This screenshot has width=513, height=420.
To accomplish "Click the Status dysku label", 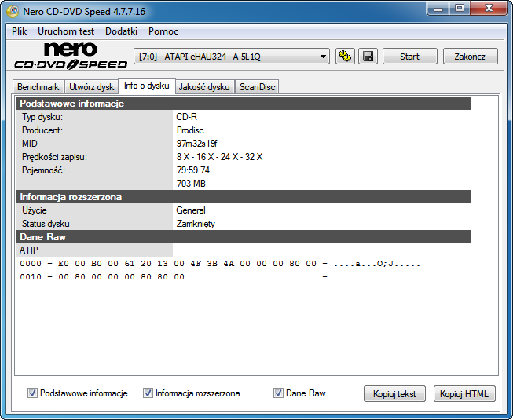I will (46, 224).
